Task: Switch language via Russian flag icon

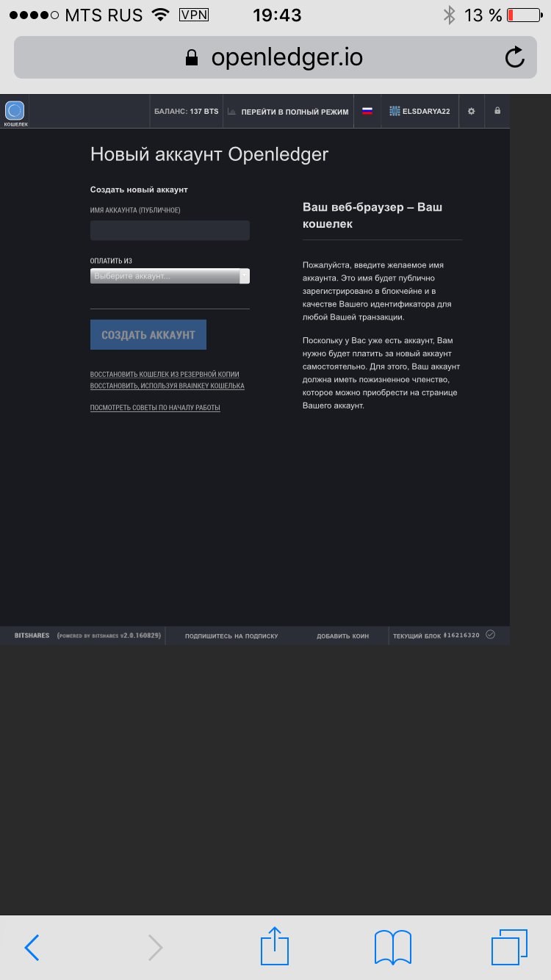Action: (x=367, y=111)
